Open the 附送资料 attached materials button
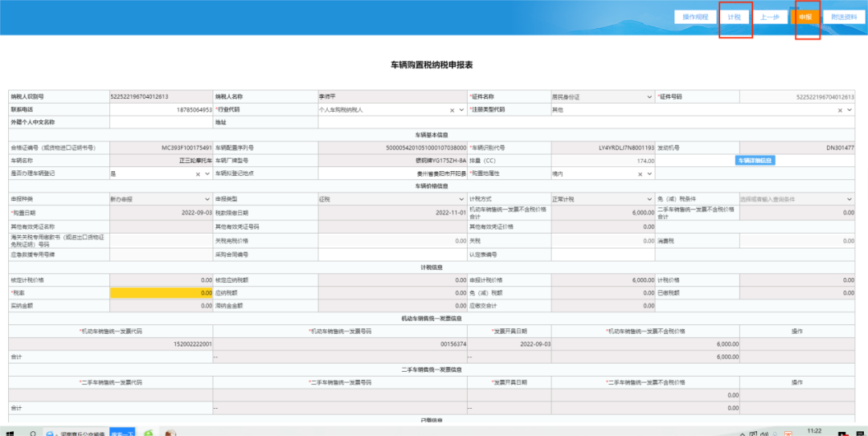Screen dimensions: 868x436 [x=844, y=17]
